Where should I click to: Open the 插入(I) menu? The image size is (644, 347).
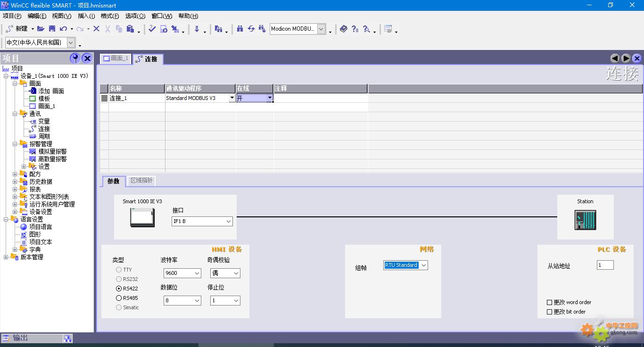[x=86, y=16]
